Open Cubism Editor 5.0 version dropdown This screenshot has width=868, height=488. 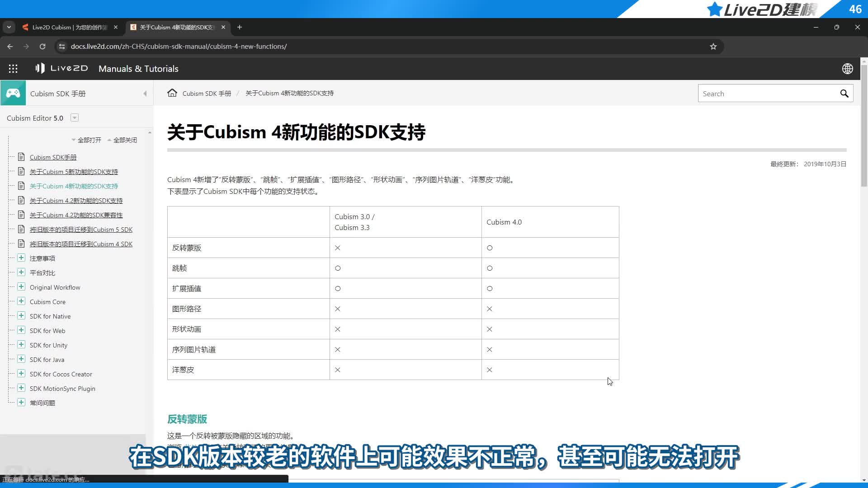coord(75,118)
